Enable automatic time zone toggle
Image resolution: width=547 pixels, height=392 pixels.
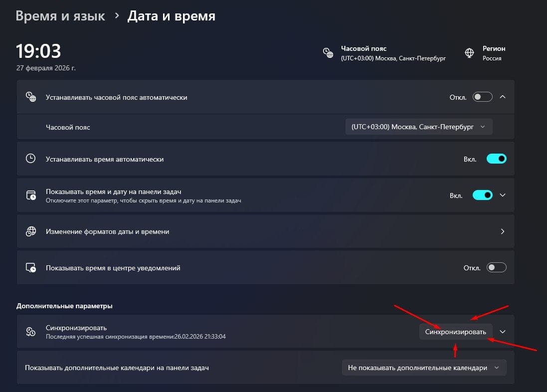coord(483,97)
